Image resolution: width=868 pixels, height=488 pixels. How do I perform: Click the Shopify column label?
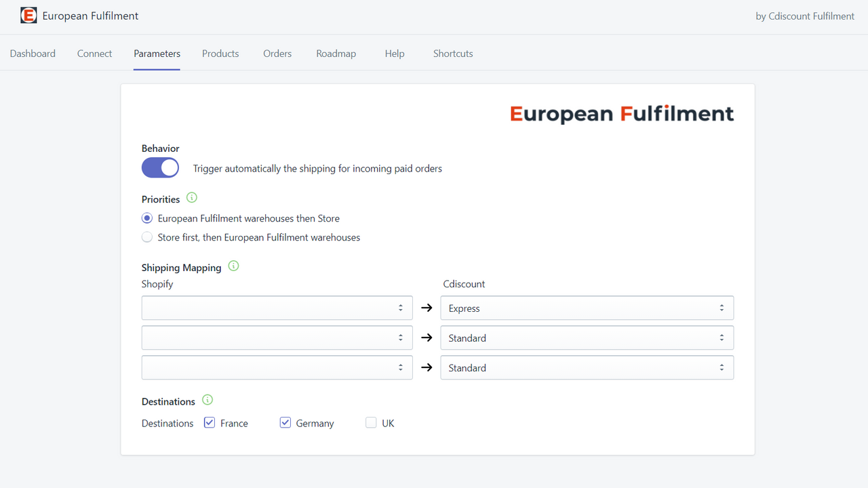point(157,284)
